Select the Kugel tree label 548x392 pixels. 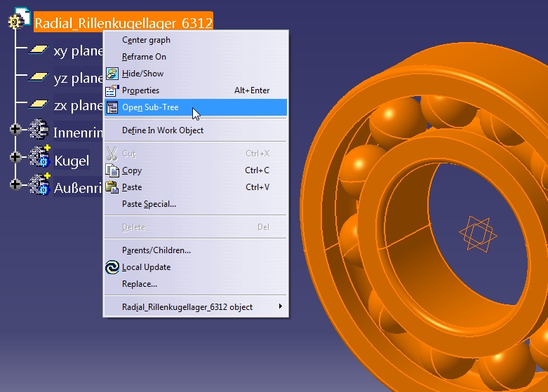(72, 161)
